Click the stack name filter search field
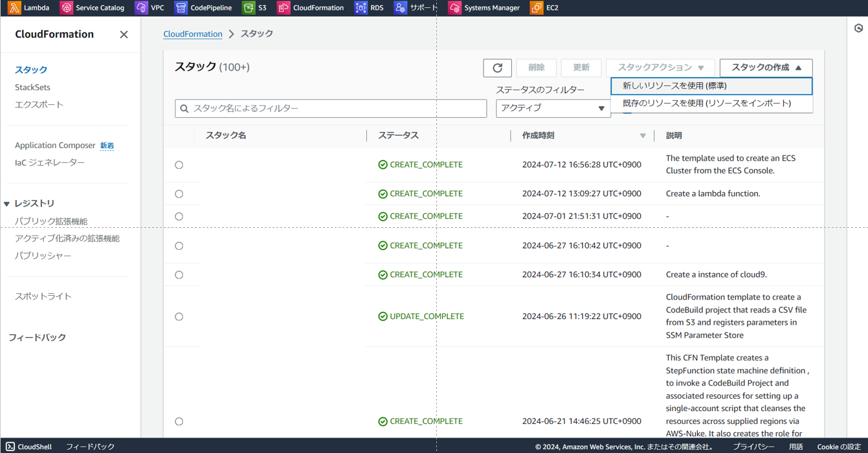 (330, 108)
